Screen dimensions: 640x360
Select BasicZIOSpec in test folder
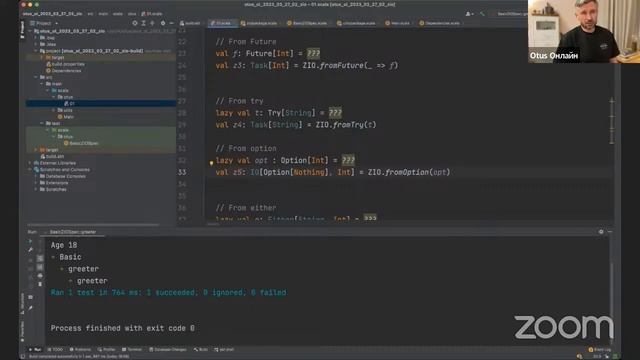click(x=81, y=143)
